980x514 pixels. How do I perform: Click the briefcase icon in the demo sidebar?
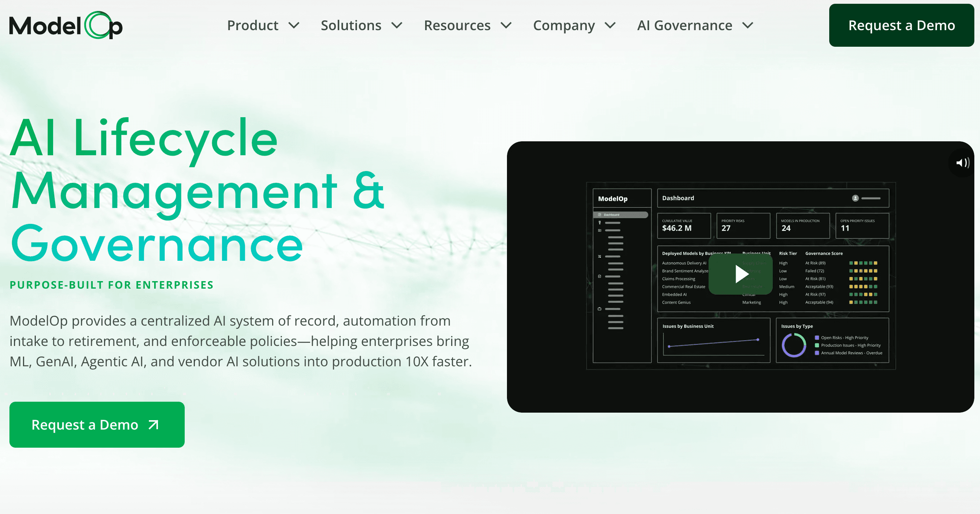600,309
